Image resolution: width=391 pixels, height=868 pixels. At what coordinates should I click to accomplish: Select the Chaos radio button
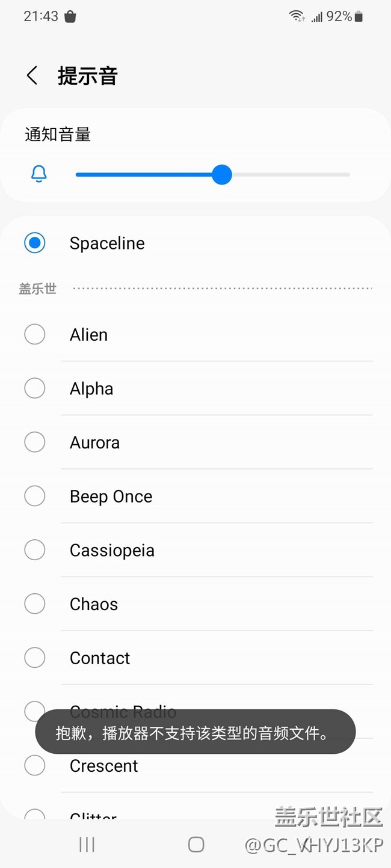click(35, 604)
